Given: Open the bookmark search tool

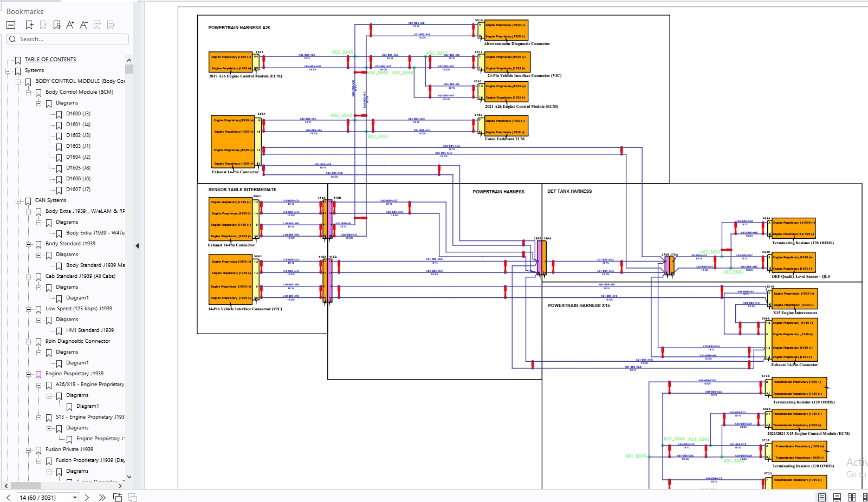Looking at the screenshot, I should tap(57, 24).
